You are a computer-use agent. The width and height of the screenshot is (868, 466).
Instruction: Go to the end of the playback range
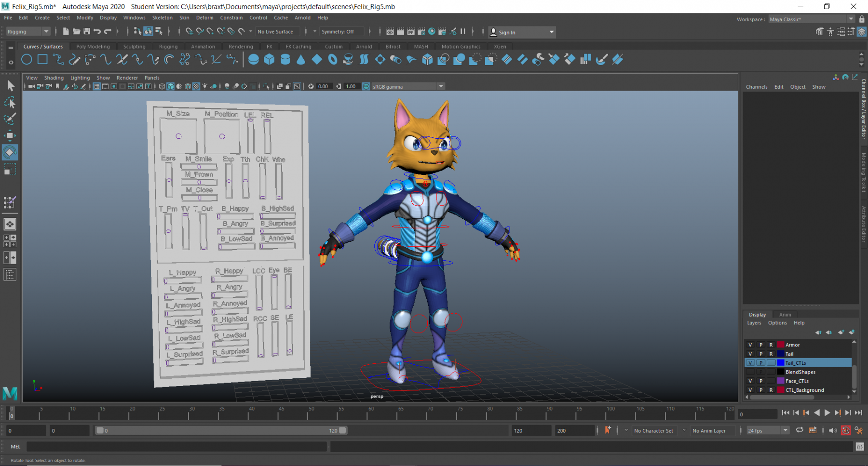[858, 413]
